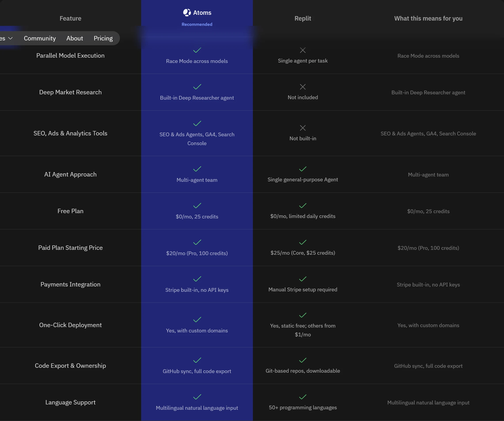Click 'SEO & Ads Agents, GA4, Search Console' in last column

(428, 134)
